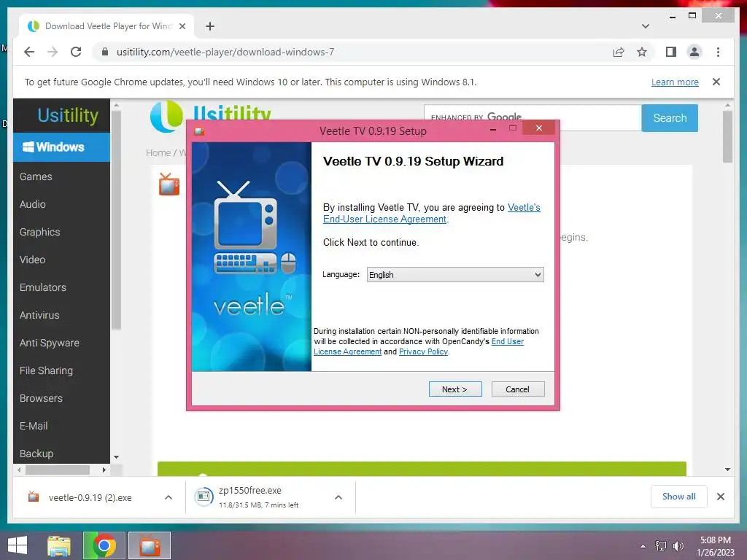Open File Sharing category in sidebar

pos(46,370)
